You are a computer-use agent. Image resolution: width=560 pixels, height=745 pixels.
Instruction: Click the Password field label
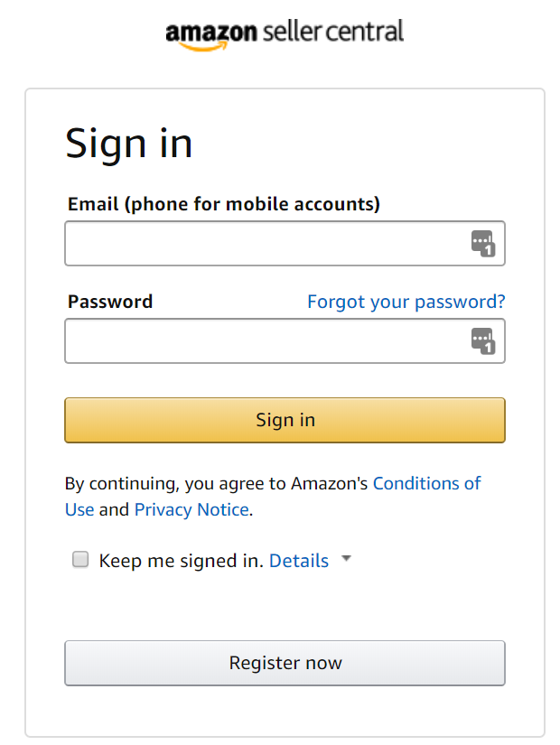[110, 302]
